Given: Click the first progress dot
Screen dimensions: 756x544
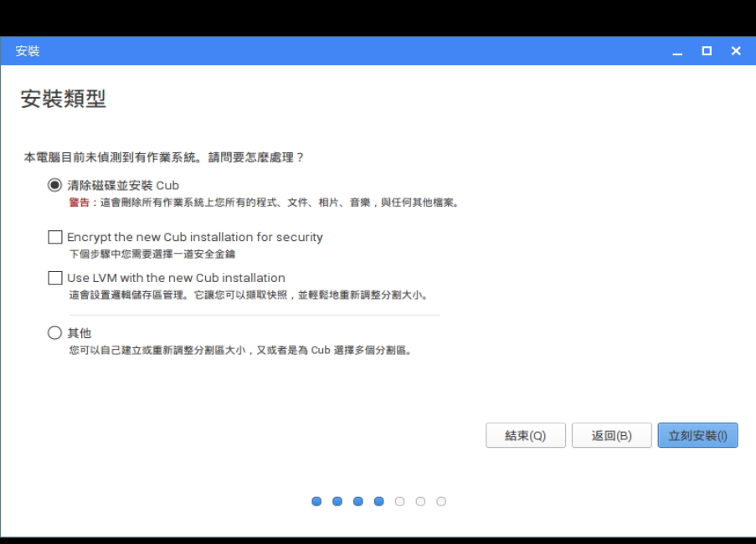Looking at the screenshot, I should 316,501.
